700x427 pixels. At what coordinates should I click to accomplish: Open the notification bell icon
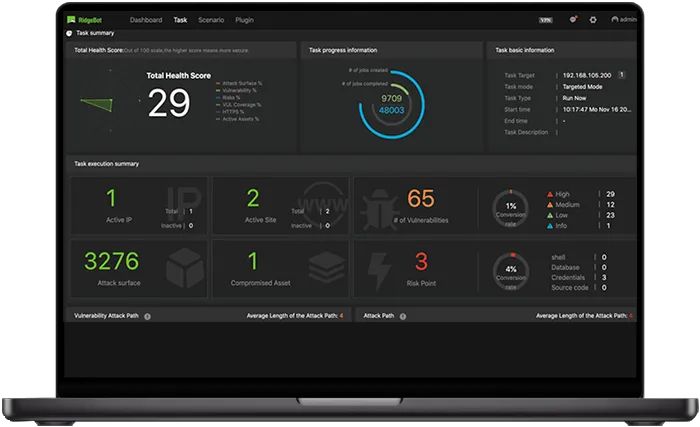point(573,19)
